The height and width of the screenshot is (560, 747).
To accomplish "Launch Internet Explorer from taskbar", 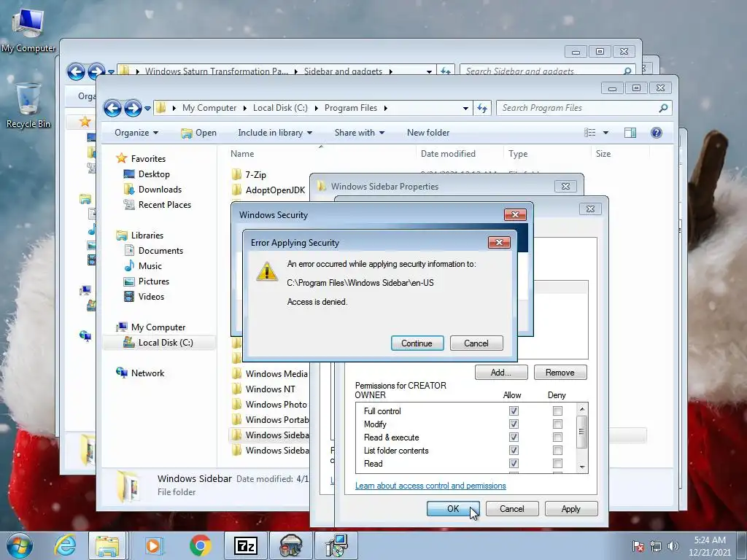I will [65, 545].
